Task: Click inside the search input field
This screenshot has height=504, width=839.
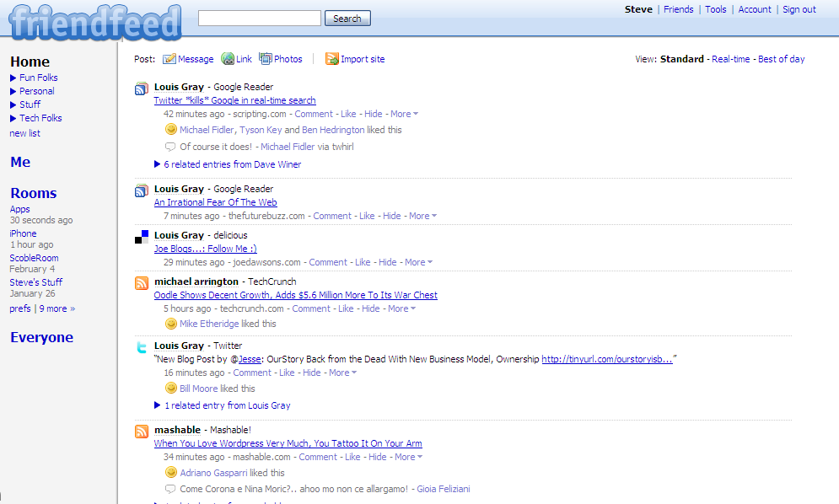Action: coord(258,17)
